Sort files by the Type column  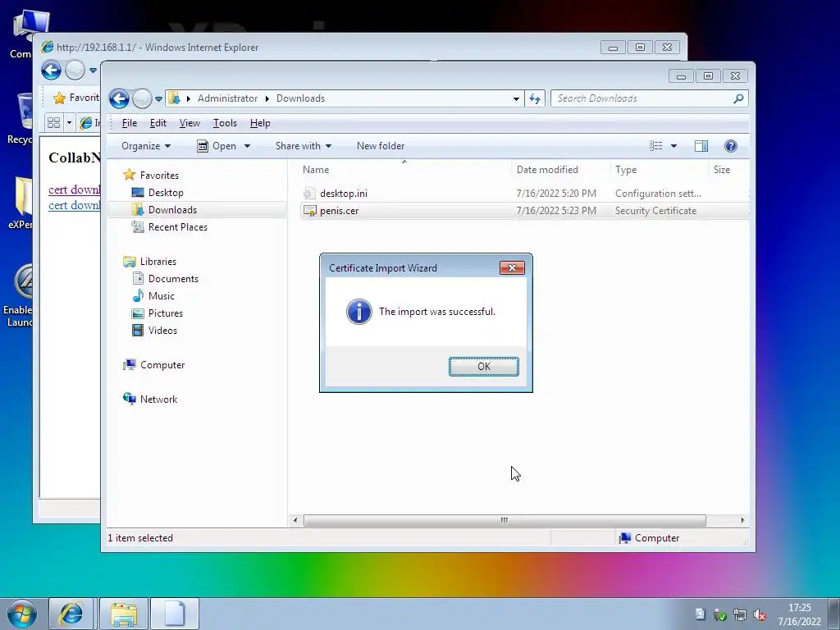659,170
